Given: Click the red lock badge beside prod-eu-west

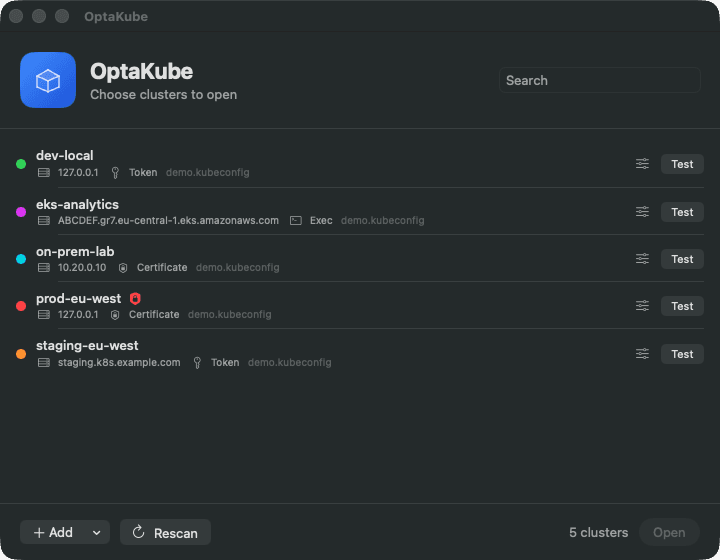Looking at the screenshot, I should [x=135, y=298].
